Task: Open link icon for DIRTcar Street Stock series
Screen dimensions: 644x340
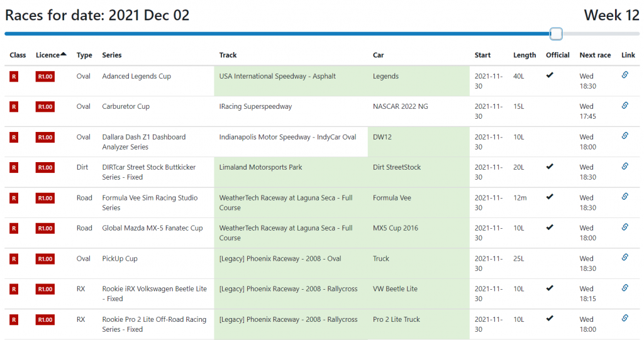Action: coord(625,166)
